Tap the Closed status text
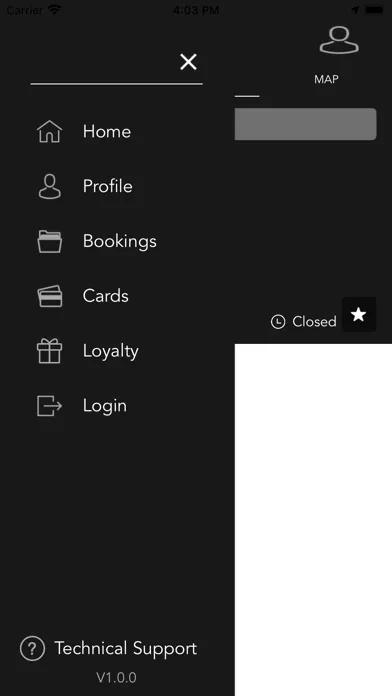This screenshot has height=696, width=392. point(314,322)
